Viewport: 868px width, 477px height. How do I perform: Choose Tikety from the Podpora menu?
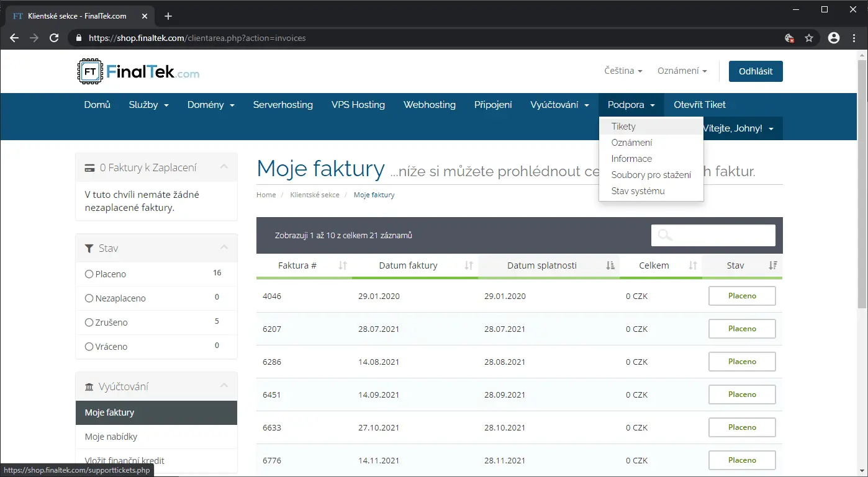(x=623, y=127)
